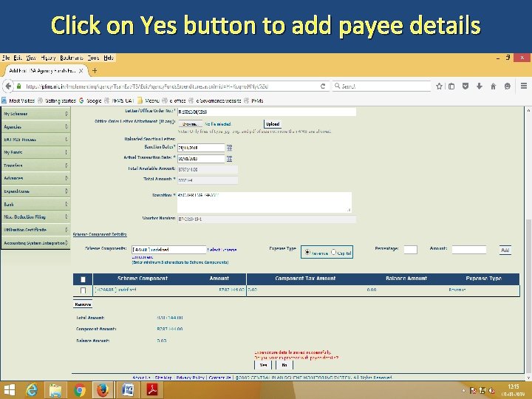Open the Edit menu
The image size is (532, 399).
18,58
